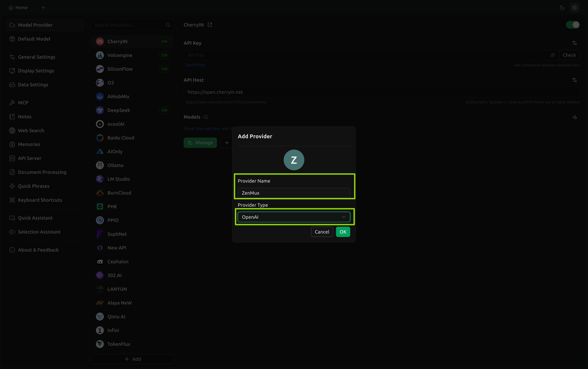Cancel the Add Provider dialog
This screenshot has height=369, width=588.
[x=322, y=232]
